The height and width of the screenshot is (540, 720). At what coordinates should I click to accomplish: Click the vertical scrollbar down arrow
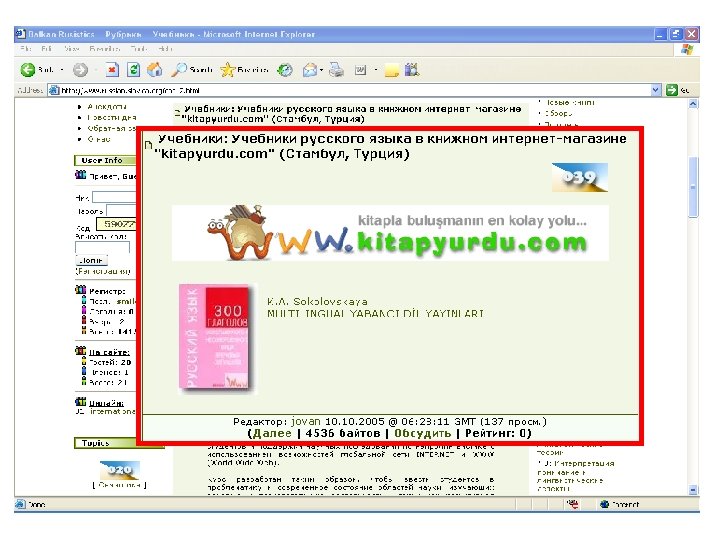click(x=693, y=490)
